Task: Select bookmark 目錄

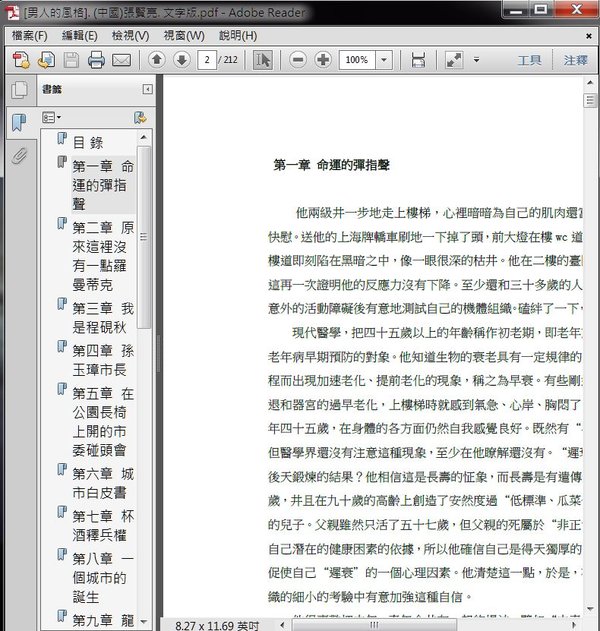Action: point(88,142)
